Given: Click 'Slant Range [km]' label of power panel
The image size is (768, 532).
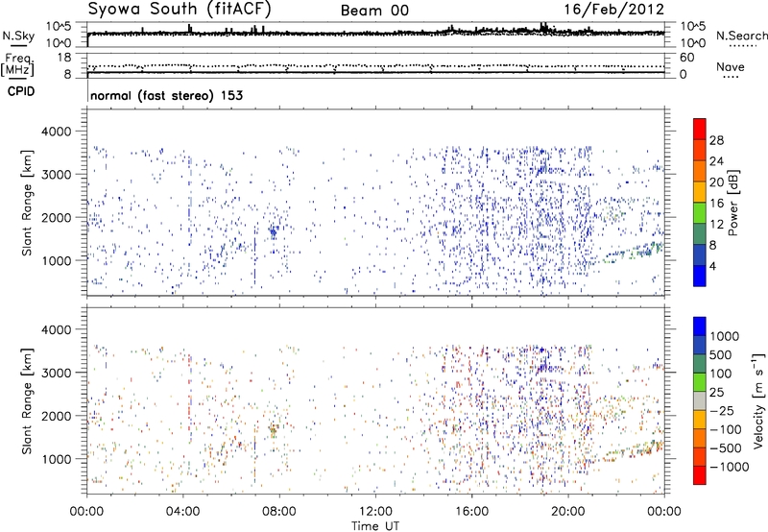Looking at the screenshot, I should 27,203.
